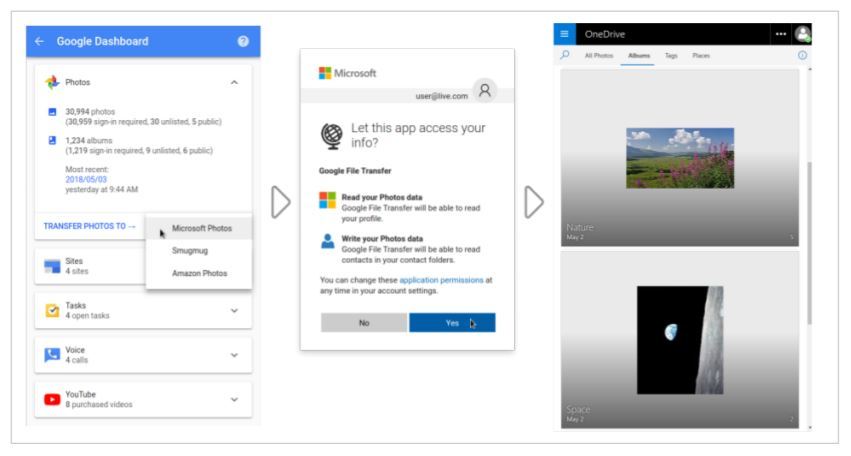Click the '30,994 photos' count text

tap(90, 111)
